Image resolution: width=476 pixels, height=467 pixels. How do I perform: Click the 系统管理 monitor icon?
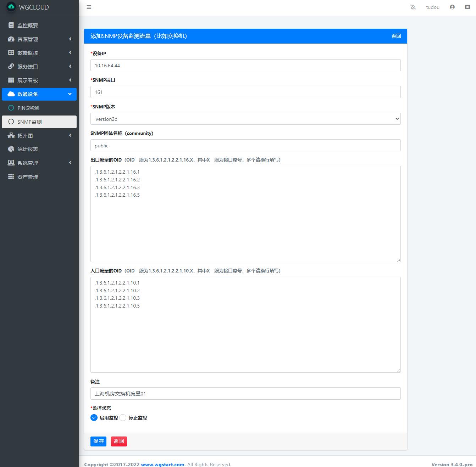[x=11, y=163]
